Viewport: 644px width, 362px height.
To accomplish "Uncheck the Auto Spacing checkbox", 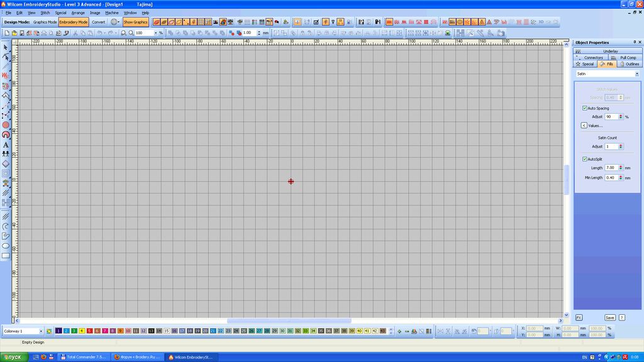I will pos(585,108).
